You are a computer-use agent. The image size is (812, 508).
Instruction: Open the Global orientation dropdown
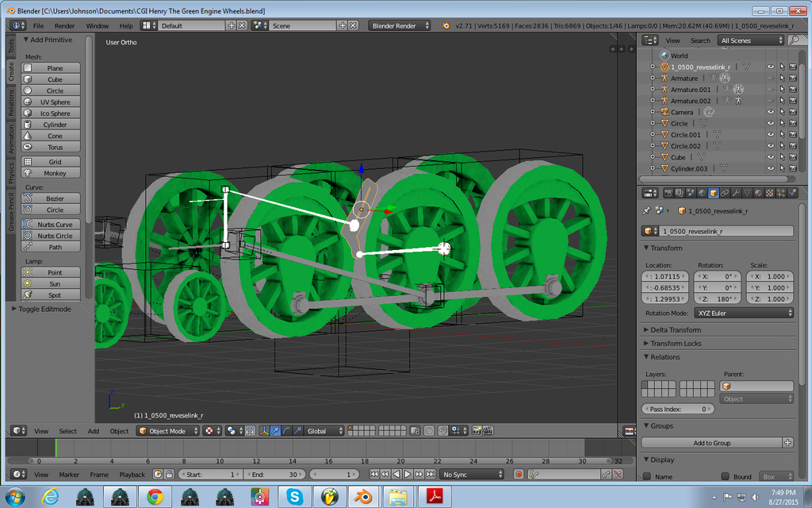pyautogui.click(x=324, y=431)
